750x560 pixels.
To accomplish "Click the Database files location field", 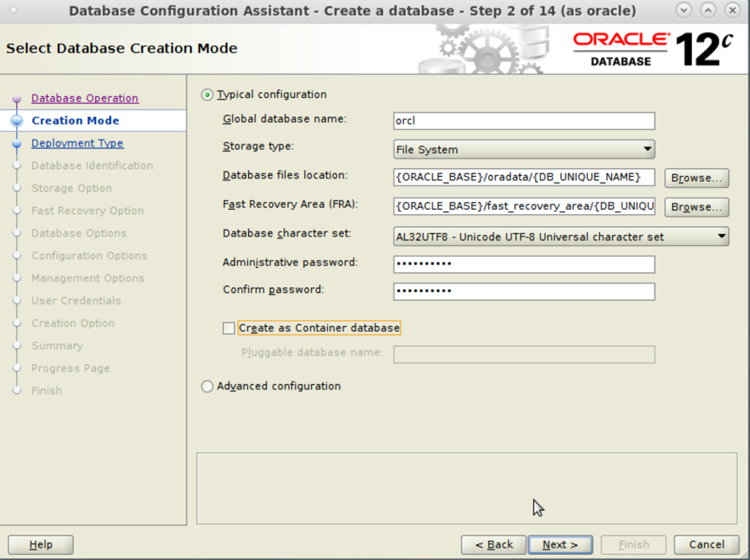I will (x=524, y=177).
